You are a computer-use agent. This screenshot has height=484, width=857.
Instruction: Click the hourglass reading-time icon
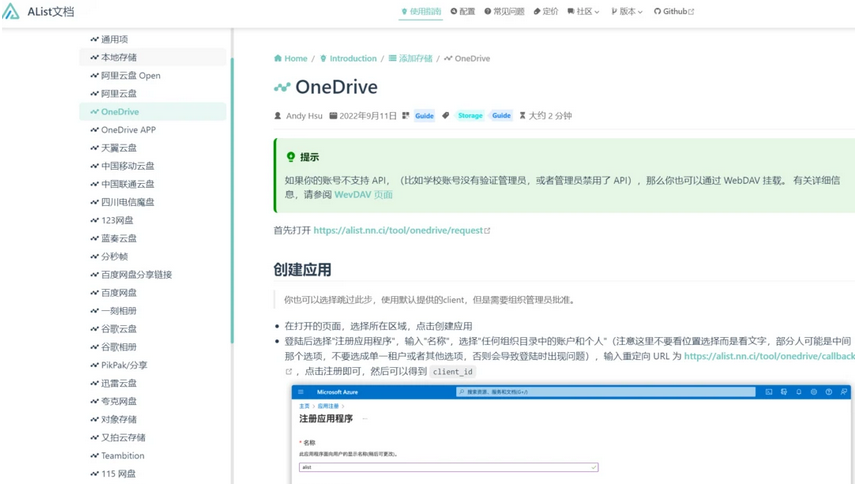pos(523,116)
